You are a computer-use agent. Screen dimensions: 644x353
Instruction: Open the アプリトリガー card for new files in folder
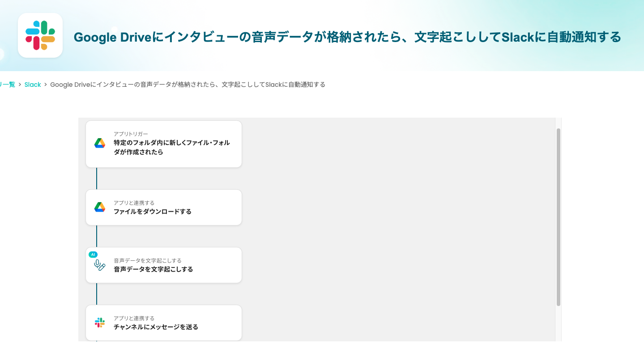click(x=163, y=144)
